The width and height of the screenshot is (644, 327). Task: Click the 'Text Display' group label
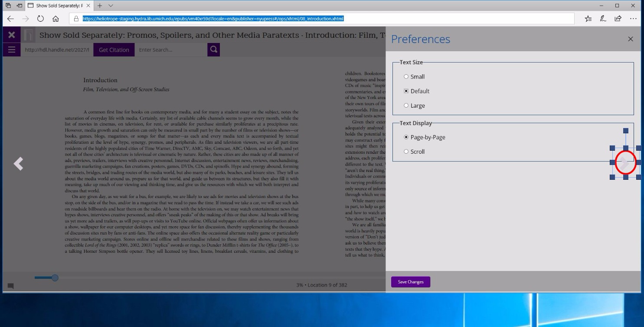(x=416, y=123)
